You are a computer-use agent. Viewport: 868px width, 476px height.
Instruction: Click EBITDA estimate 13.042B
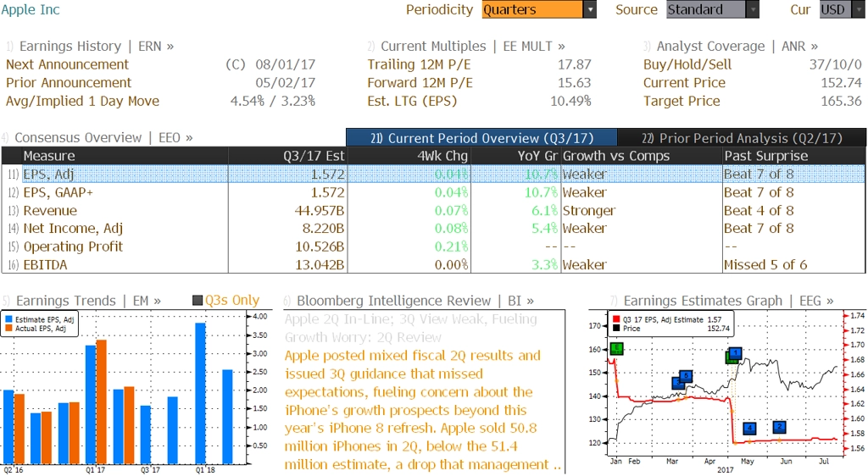click(320, 265)
